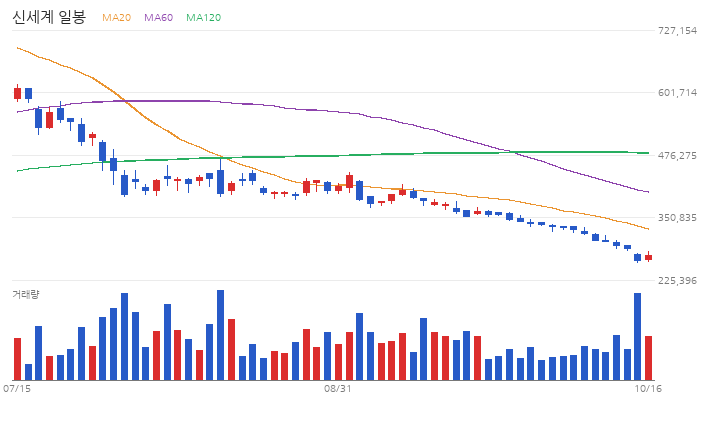Click the green MA120 line at its right end
The width and height of the screenshot is (720, 440).
(646, 153)
